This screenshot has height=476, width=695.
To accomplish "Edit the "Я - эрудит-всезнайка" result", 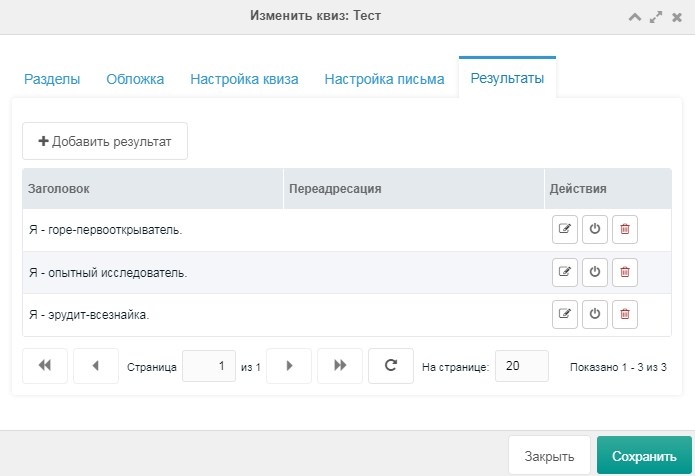I will (565, 315).
